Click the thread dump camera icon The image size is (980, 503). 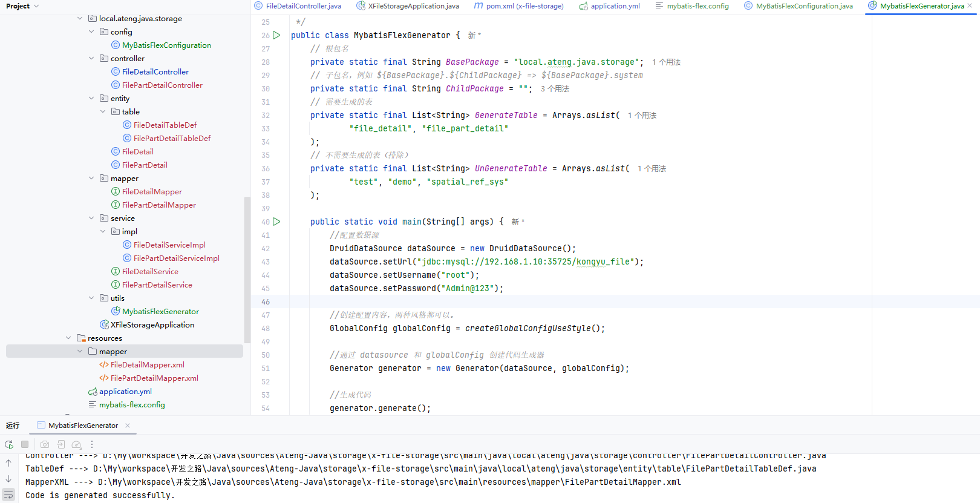(x=45, y=444)
